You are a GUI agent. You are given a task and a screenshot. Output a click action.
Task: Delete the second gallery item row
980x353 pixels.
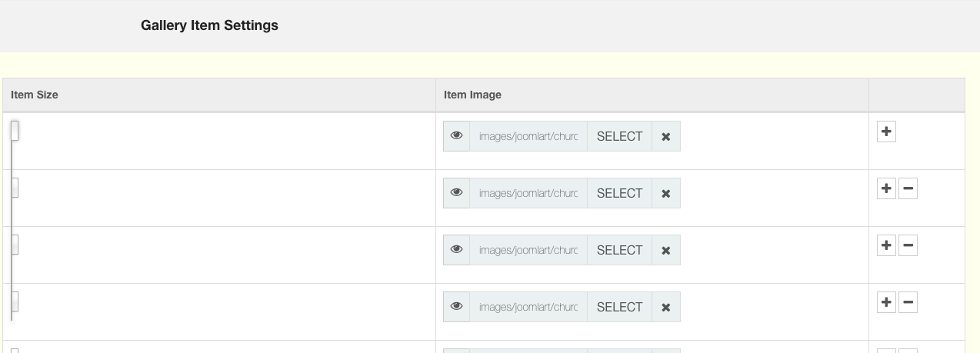908,188
